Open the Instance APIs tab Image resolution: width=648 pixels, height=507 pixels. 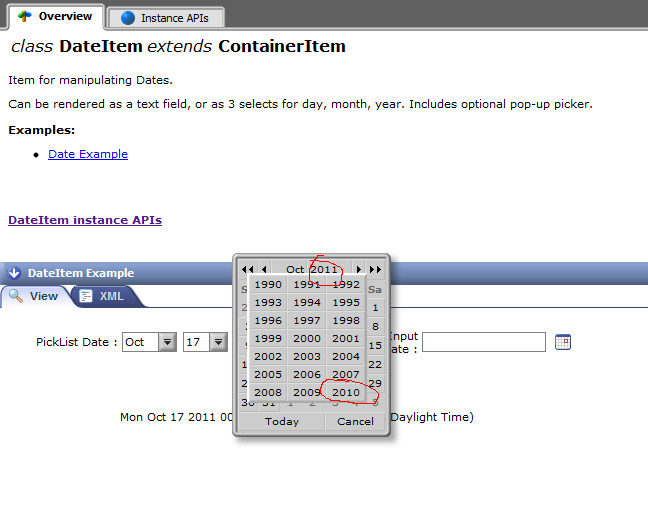click(165, 18)
